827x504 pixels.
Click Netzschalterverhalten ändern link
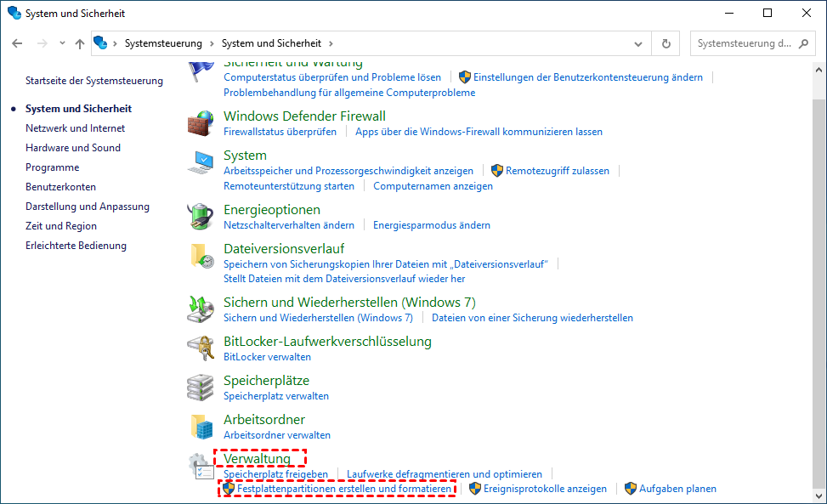click(x=289, y=225)
